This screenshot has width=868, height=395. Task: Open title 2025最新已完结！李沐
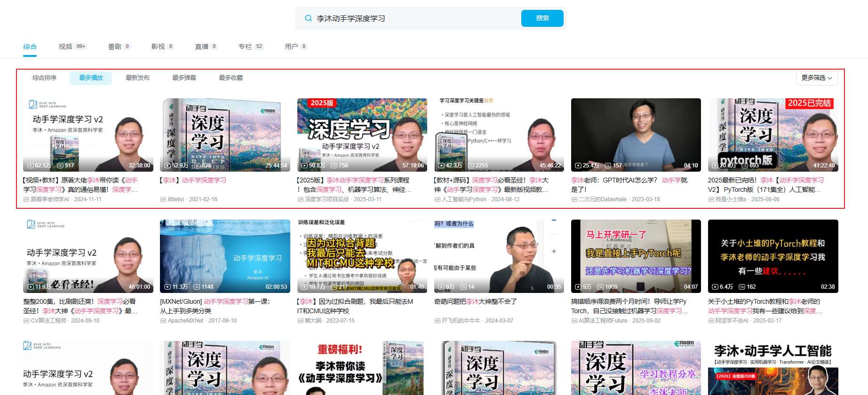tap(766, 185)
